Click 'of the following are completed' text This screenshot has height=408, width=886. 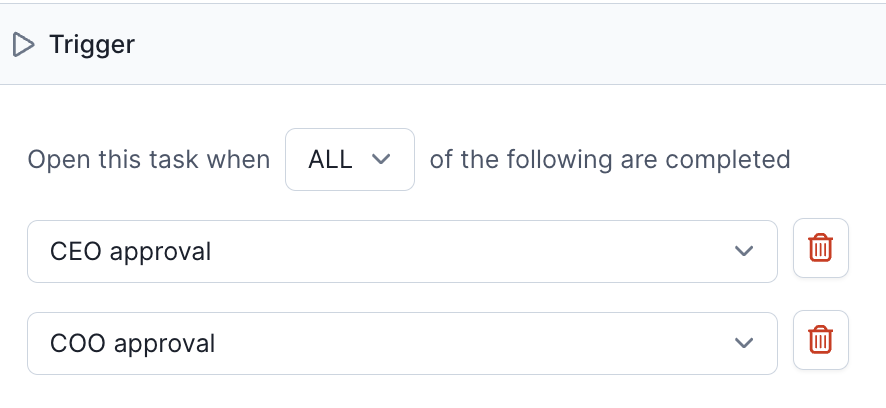click(610, 160)
